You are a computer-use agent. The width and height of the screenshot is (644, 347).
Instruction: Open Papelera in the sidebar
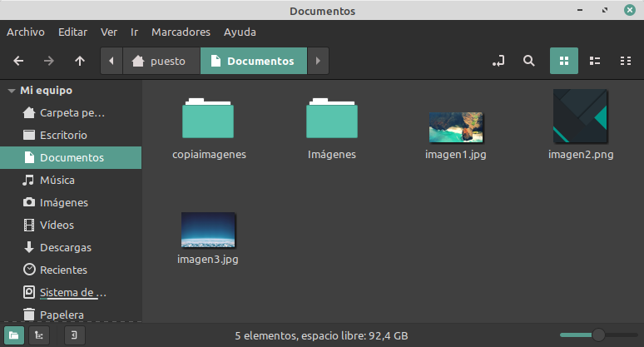[62, 315]
